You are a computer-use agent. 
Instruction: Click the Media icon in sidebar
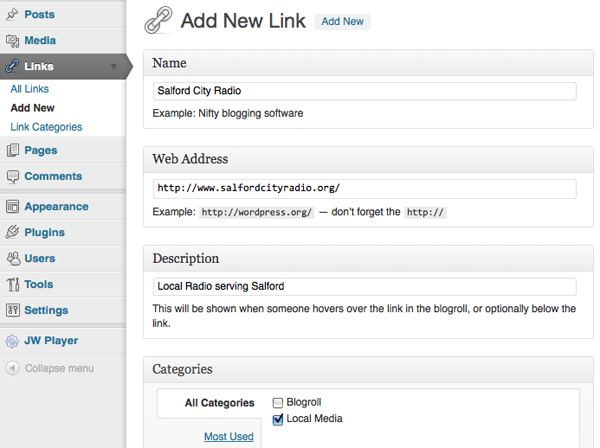[x=12, y=41]
